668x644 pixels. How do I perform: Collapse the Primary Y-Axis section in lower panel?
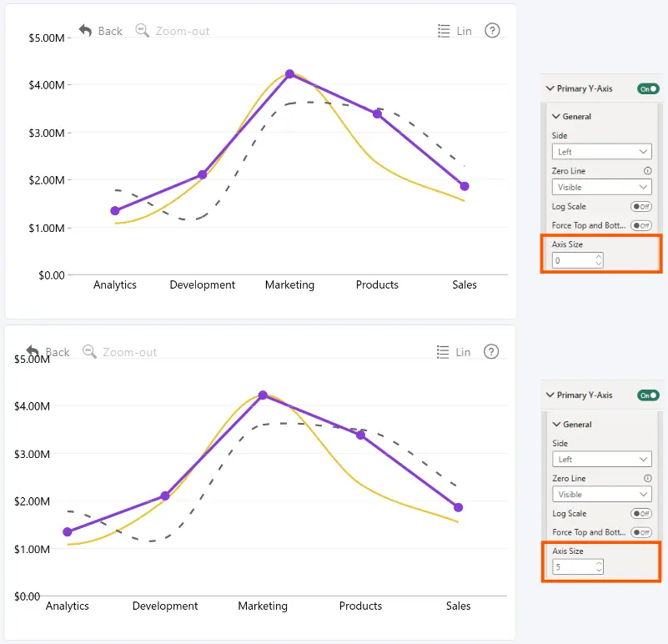click(550, 395)
